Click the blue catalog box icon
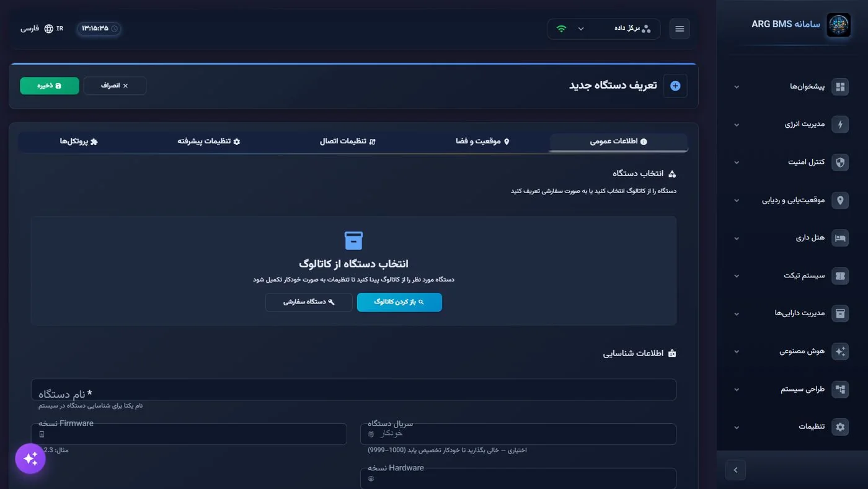 pyautogui.click(x=353, y=241)
